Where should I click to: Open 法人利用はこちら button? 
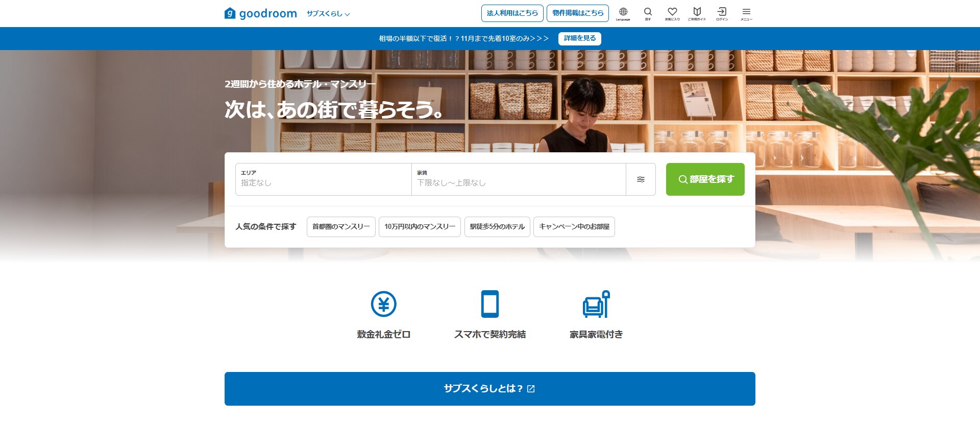(x=512, y=13)
